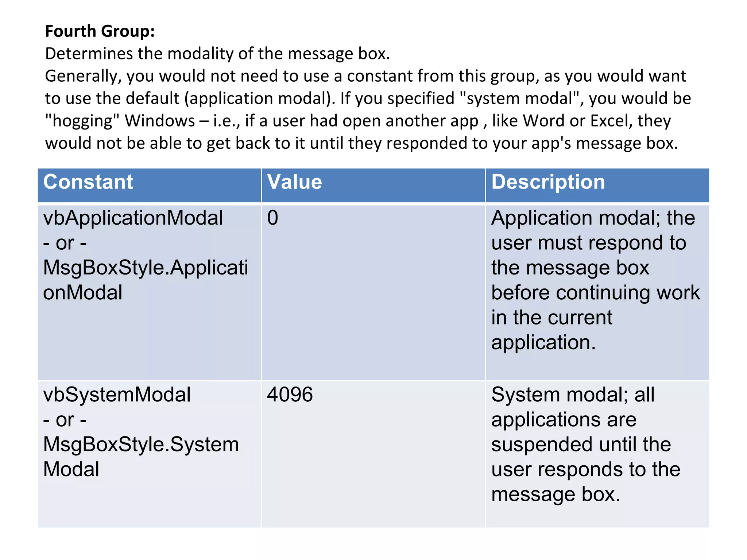The width and height of the screenshot is (747, 560).
Task: Click the first '- or -' separator text
Action: (x=65, y=243)
